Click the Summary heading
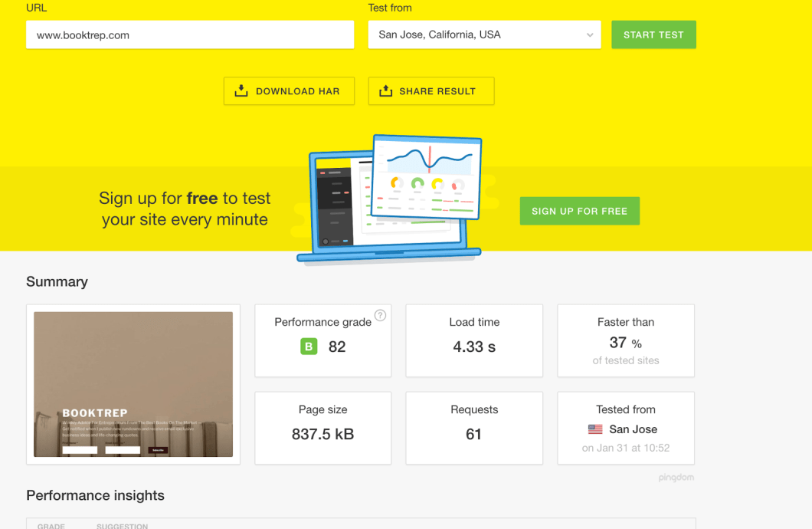Image resolution: width=812 pixels, height=529 pixels. (x=57, y=281)
